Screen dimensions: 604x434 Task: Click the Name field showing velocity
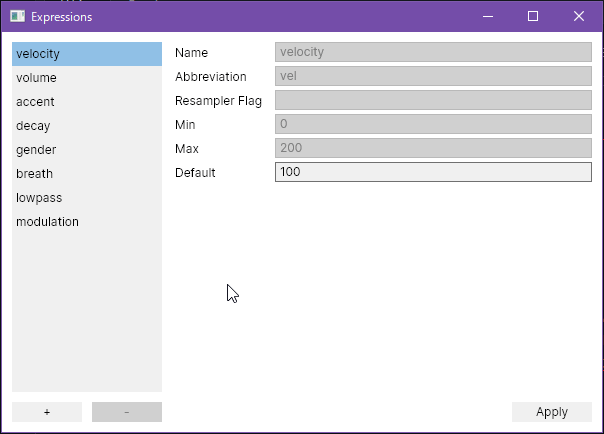tap(433, 52)
